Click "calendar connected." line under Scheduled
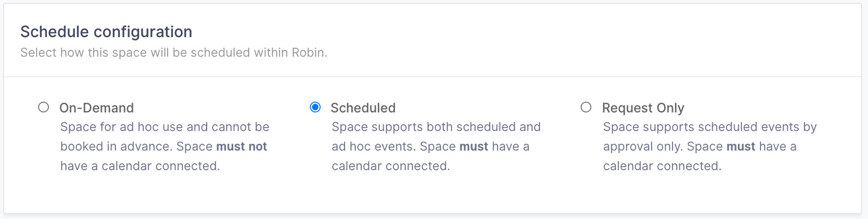Viewport: 868px width, 219px height. coord(391,166)
